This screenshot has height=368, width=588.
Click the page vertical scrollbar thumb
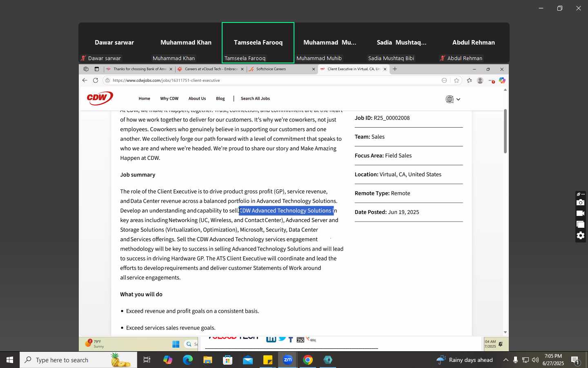(505, 131)
